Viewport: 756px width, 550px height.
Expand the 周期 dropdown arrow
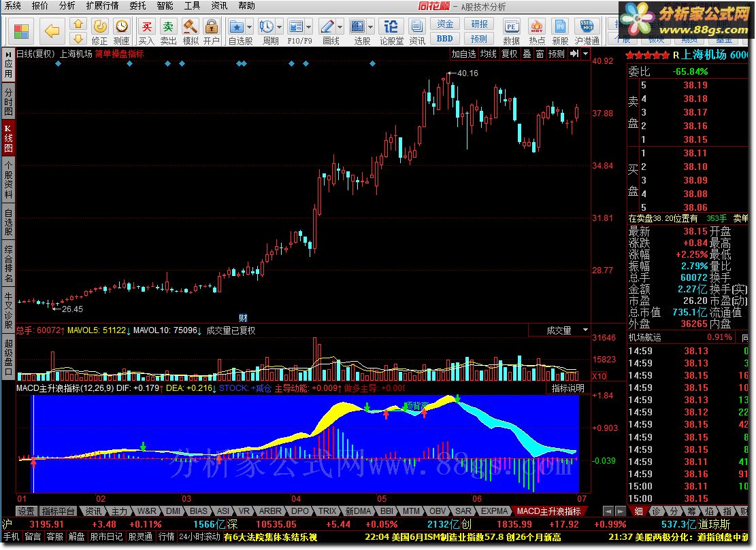(x=279, y=27)
